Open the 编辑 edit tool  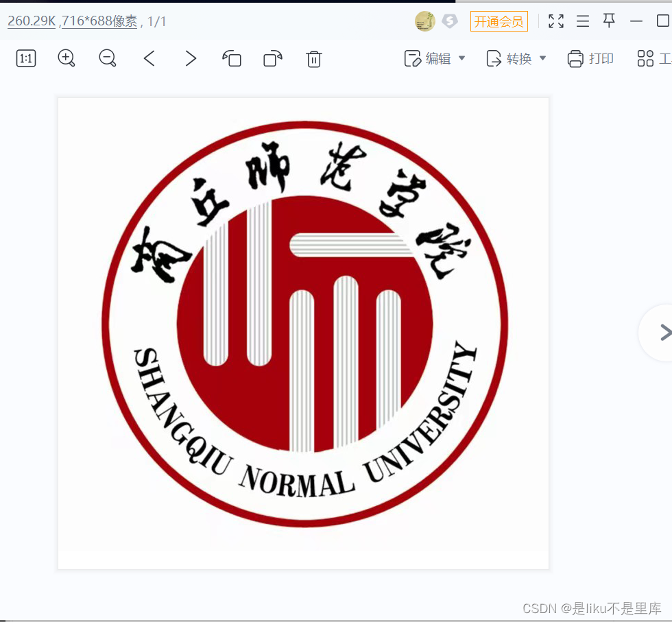pos(428,58)
